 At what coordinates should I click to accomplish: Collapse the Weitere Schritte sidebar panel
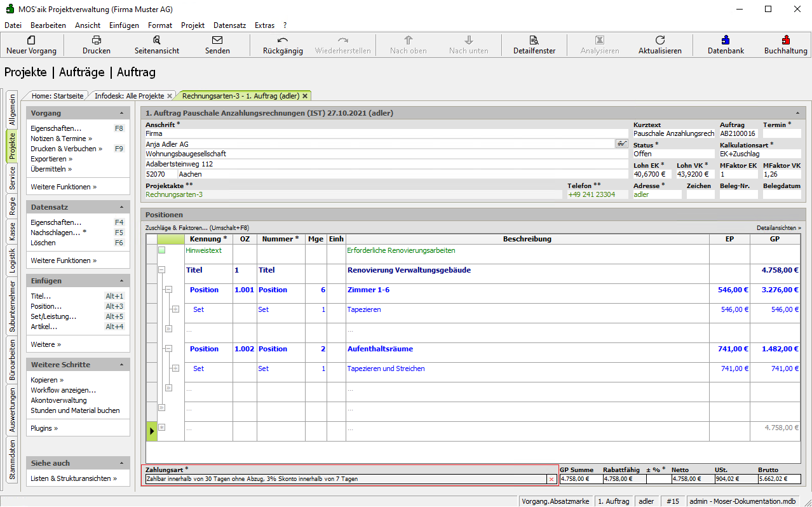tap(121, 365)
